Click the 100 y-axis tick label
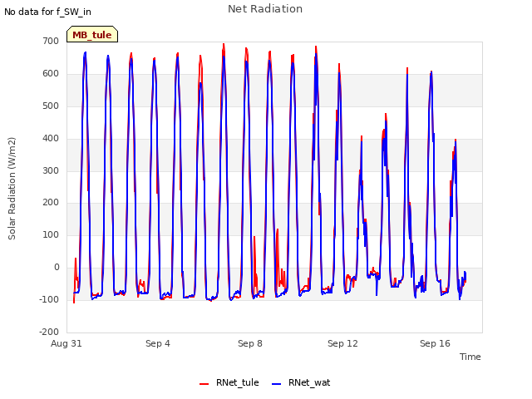The image size is (532, 399). pos(51,234)
